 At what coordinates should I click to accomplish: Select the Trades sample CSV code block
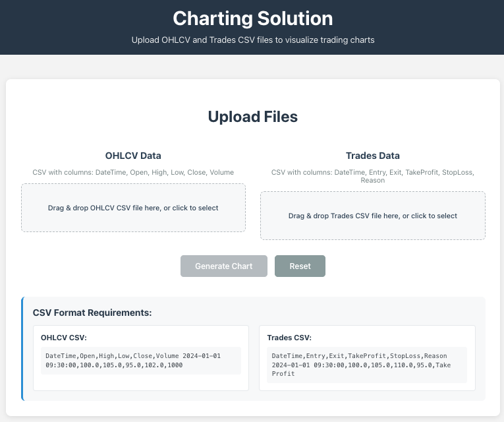click(367, 365)
